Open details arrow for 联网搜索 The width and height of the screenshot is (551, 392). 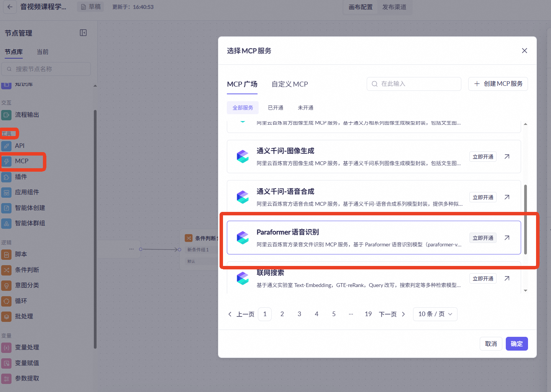tap(507, 278)
